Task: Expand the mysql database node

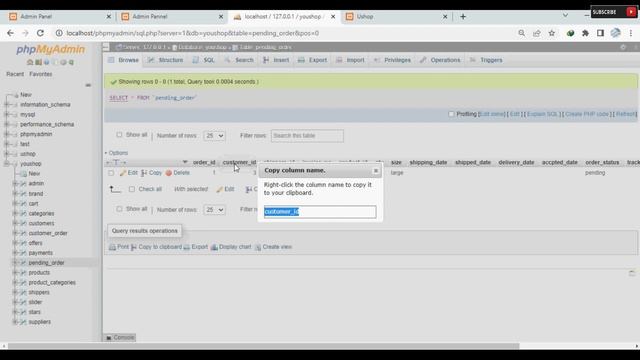Action: click(7, 115)
